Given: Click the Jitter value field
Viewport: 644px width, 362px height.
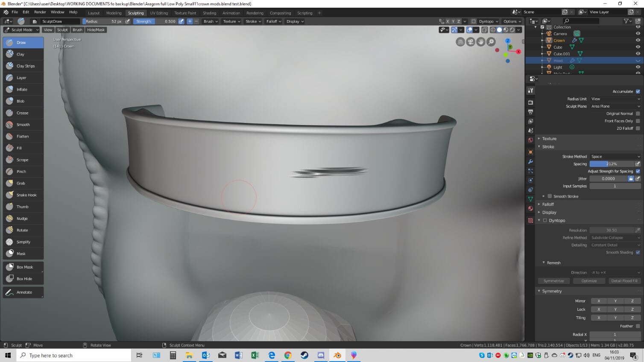Looking at the screenshot, I should point(608,179).
